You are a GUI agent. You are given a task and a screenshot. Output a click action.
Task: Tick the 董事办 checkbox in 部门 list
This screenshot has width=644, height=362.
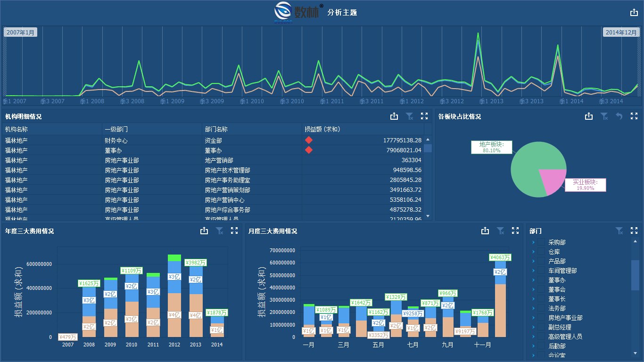tap(541, 280)
